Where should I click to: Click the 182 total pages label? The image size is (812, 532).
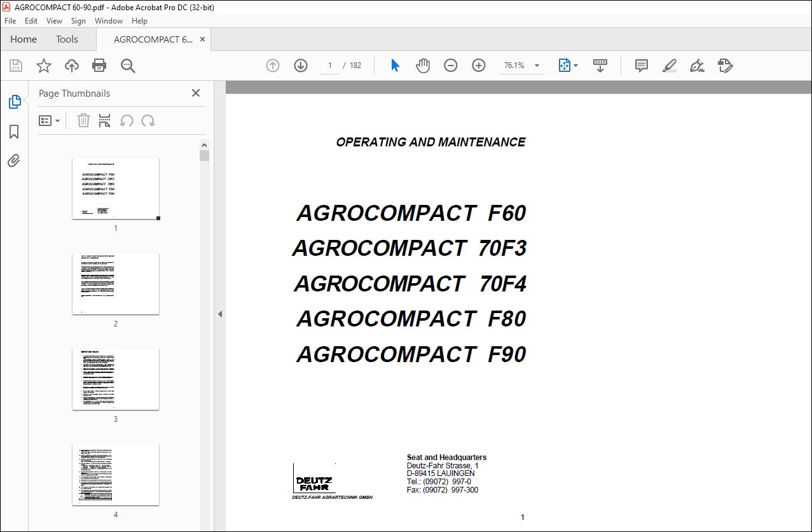click(355, 66)
